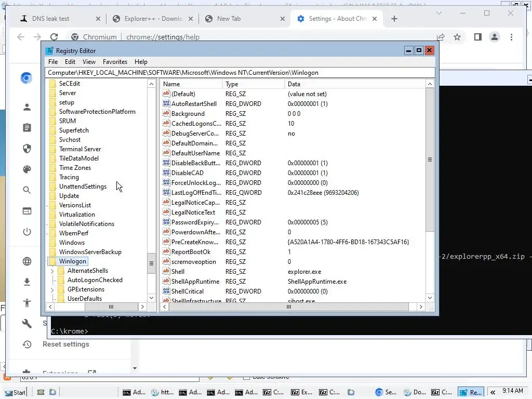
Task: Select the AutoLogonChecked subkey
Action: [x=95, y=280]
